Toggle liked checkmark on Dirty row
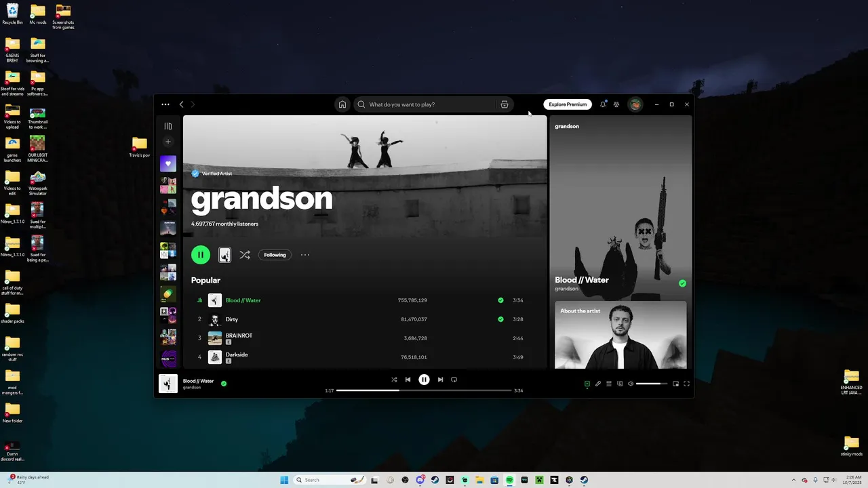This screenshot has height=488, width=868. coord(500,319)
